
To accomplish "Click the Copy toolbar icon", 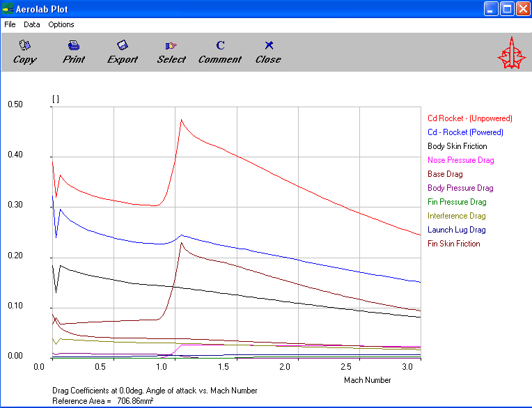I will [x=25, y=45].
